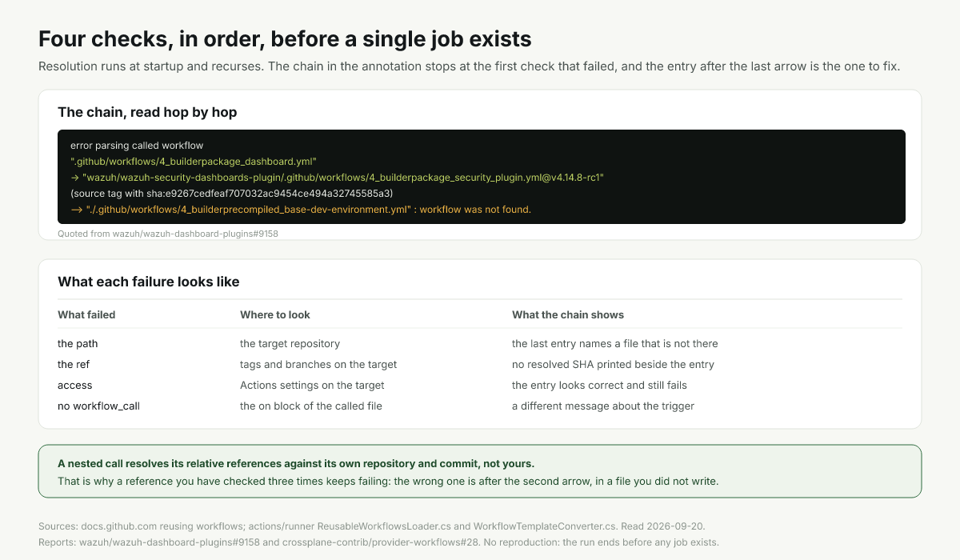The height and width of the screenshot is (560, 960).
Task: Click the 'What each failure looks like' heading
Action: (149, 282)
